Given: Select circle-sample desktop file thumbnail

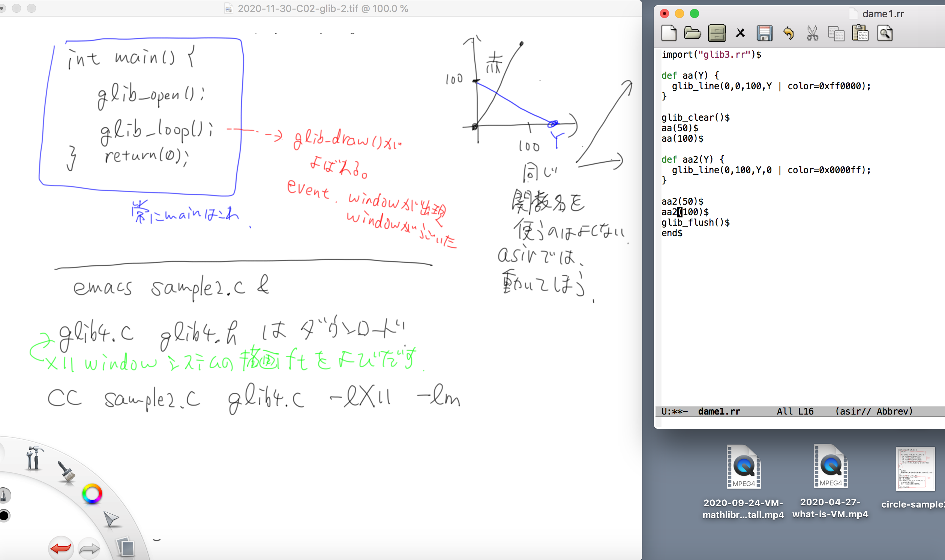Looking at the screenshot, I should click(x=915, y=469).
